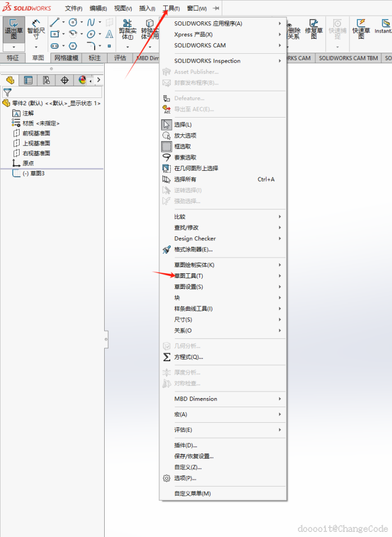Click the feature tree filter funnel icon
This screenshot has width=392, height=537.
pos(7,92)
